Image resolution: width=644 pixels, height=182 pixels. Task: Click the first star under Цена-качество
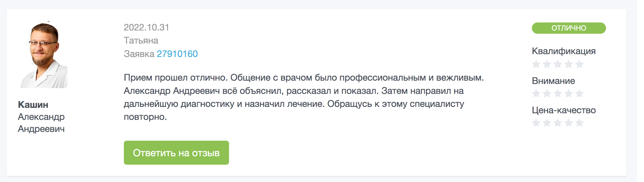click(x=536, y=123)
